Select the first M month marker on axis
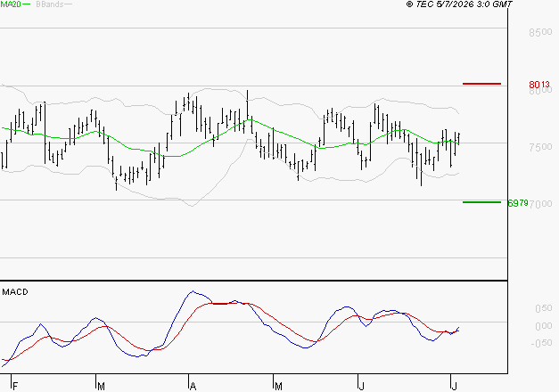Screen dimensions: 559x392 click(101, 387)
